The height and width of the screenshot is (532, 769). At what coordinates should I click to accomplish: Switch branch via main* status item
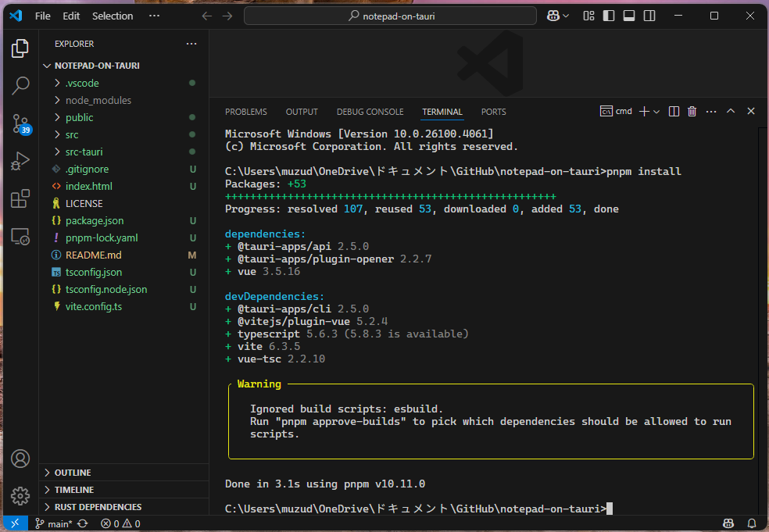tap(54, 523)
